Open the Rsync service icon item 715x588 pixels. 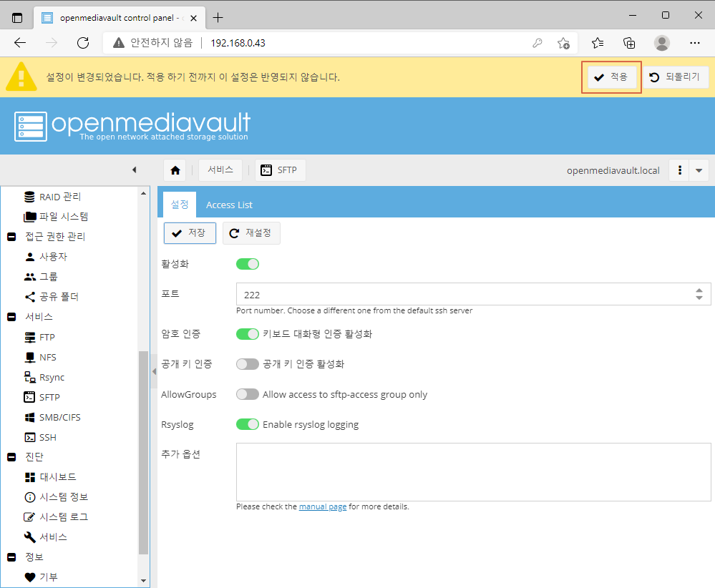tap(44, 378)
